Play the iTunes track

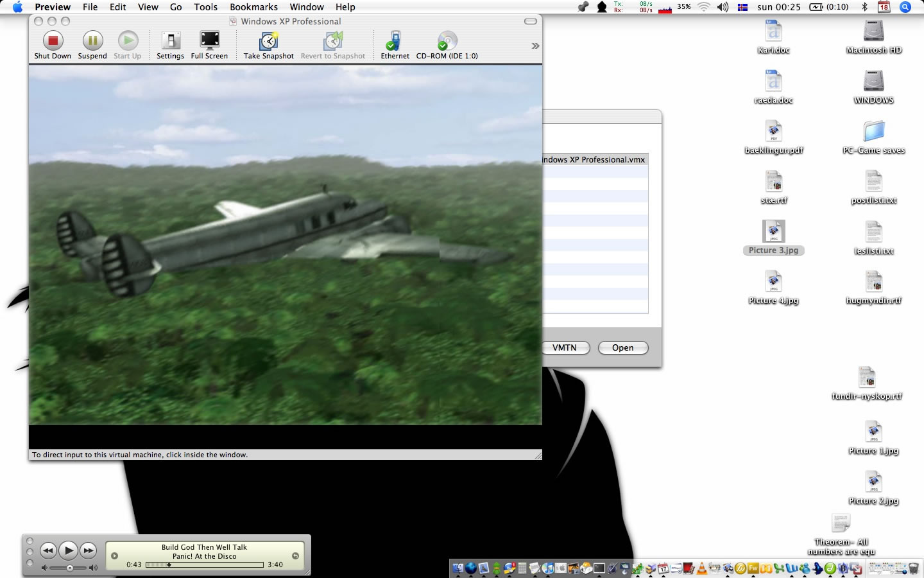(x=68, y=550)
